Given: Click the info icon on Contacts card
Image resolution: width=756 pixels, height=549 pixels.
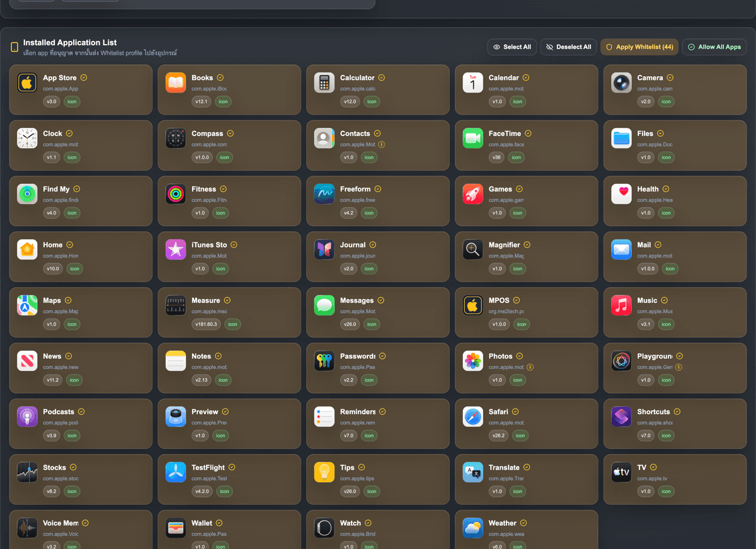Looking at the screenshot, I should click(x=382, y=145).
